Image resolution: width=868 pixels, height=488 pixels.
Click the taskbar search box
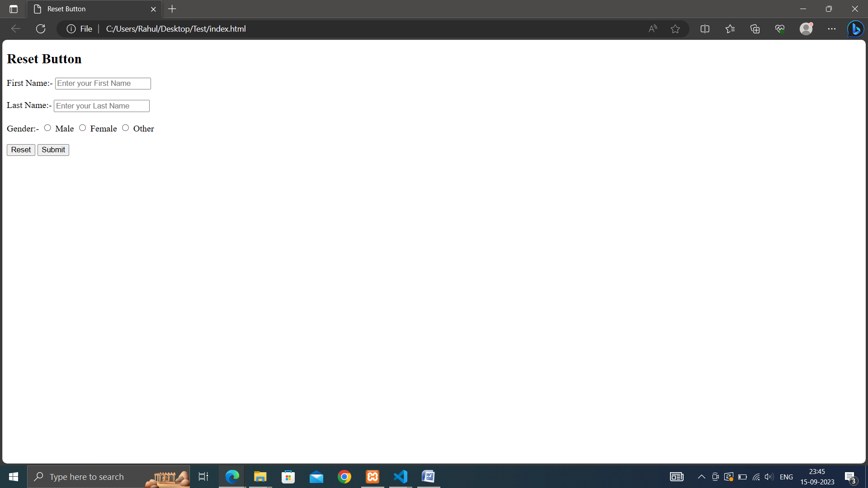pyautogui.click(x=108, y=477)
